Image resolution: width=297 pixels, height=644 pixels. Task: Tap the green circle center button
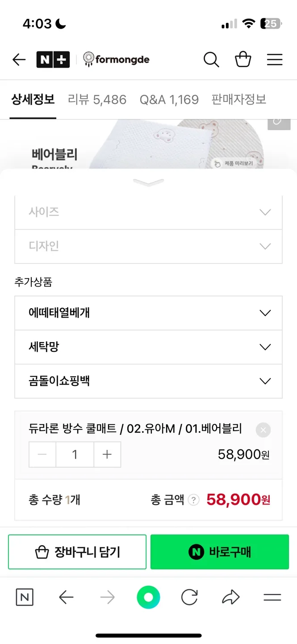148,597
